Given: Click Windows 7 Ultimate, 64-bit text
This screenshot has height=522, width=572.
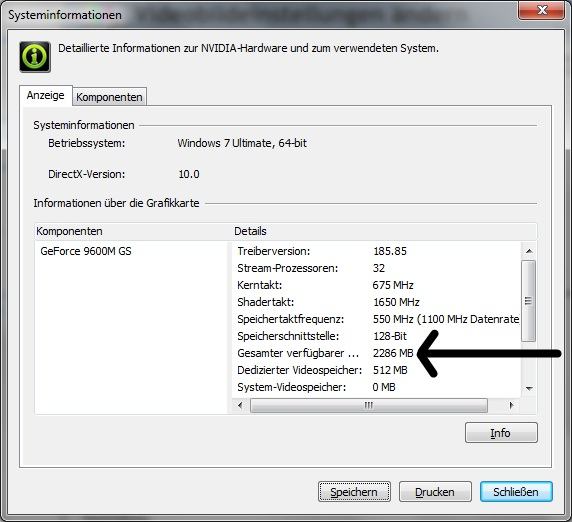Looking at the screenshot, I should click(242, 143).
